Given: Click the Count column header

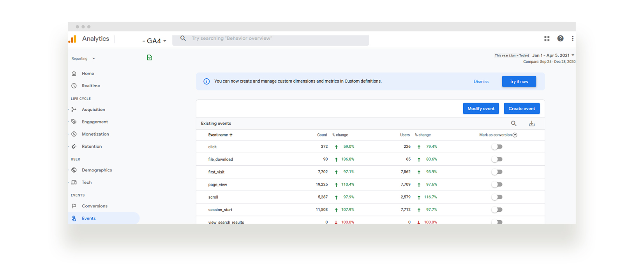Looking at the screenshot, I should (322, 135).
